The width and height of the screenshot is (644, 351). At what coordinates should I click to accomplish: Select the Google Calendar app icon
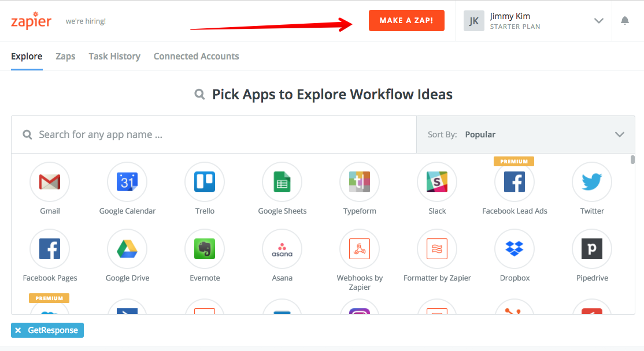tap(127, 182)
